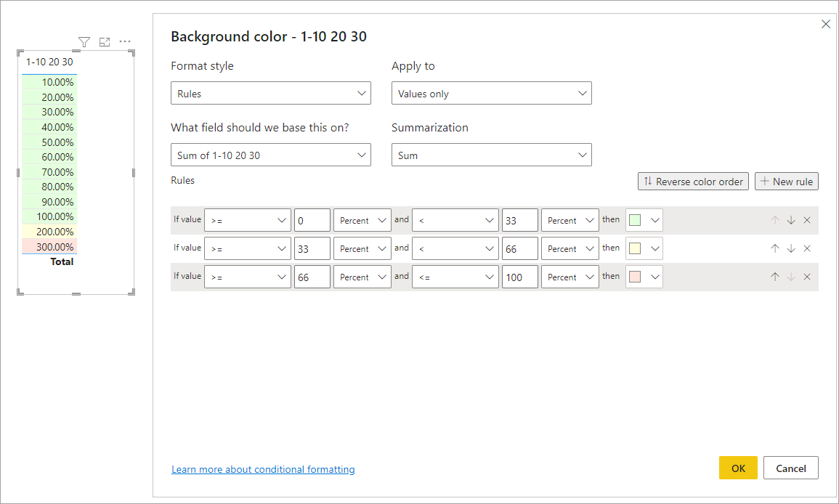This screenshot has width=839, height=504.
Task: Click the third rule's maximum value field 100
Action: [x=519, y=277]
